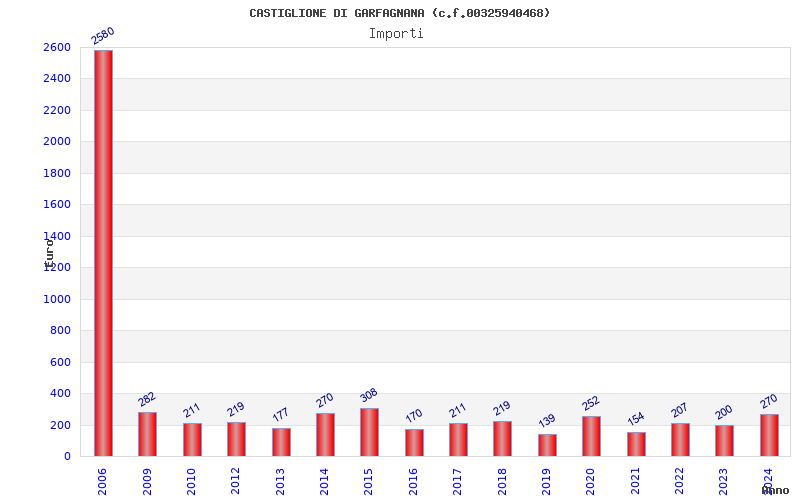Click the 2016 year label on the x-axis
Viewport: 800px width, 500px height.
tap(413, 482)
